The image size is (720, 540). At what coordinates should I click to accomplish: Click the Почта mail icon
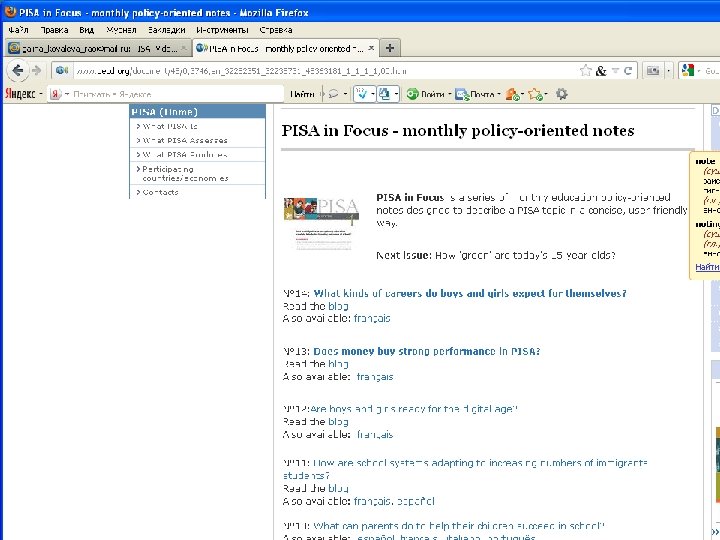(x=462, y=94)
